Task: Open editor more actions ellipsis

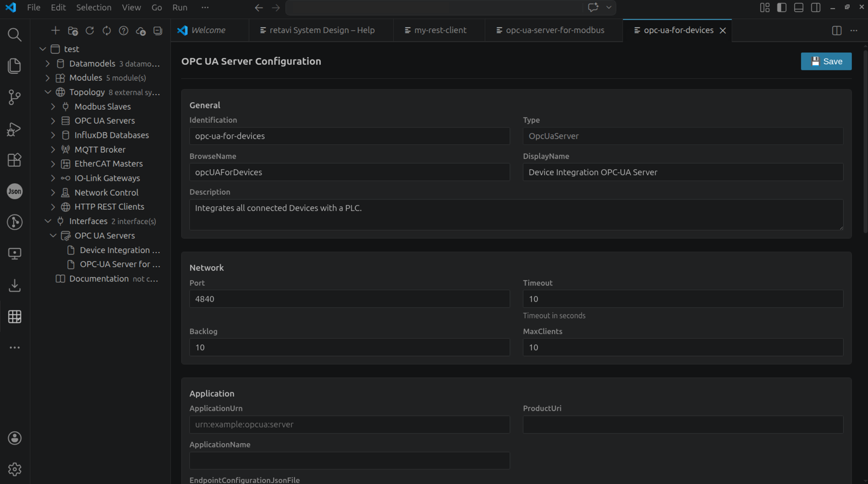Action: point(854,30)
